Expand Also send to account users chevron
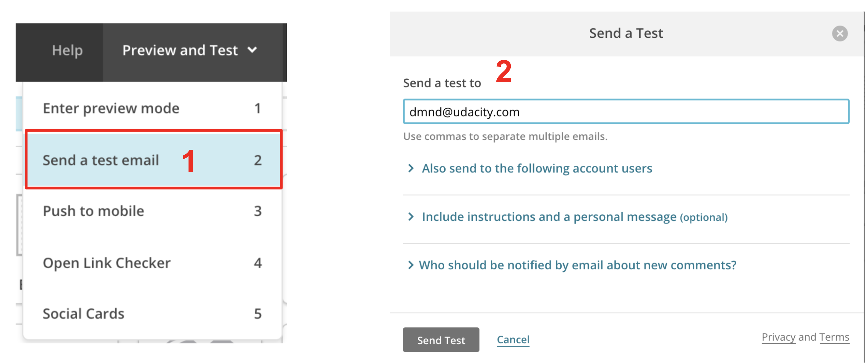 click(x=410, y=168)
